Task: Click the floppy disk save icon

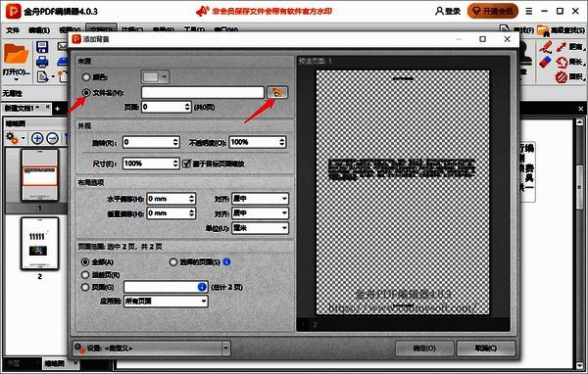Action: point(42,46)
